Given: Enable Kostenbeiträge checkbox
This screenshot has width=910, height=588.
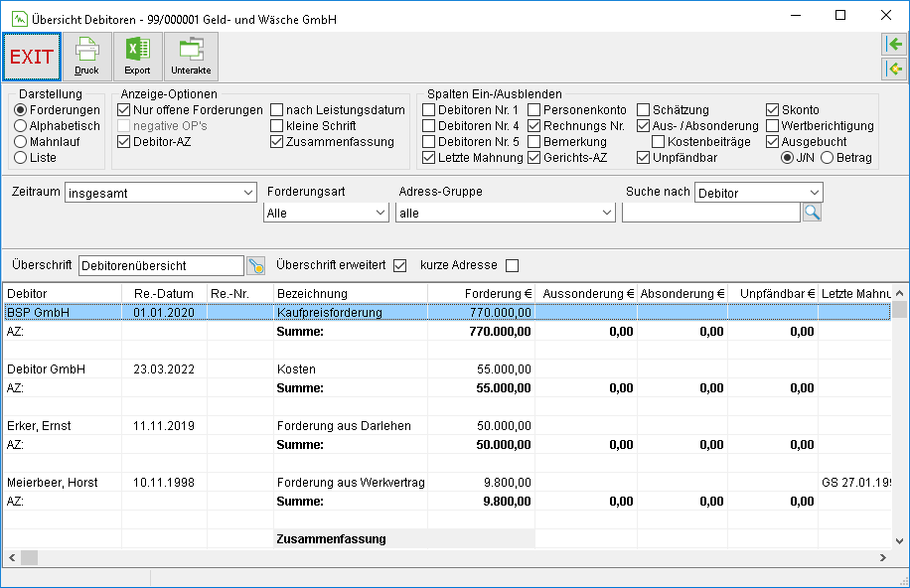Looking at the screenshot, I should pos(658,142).
